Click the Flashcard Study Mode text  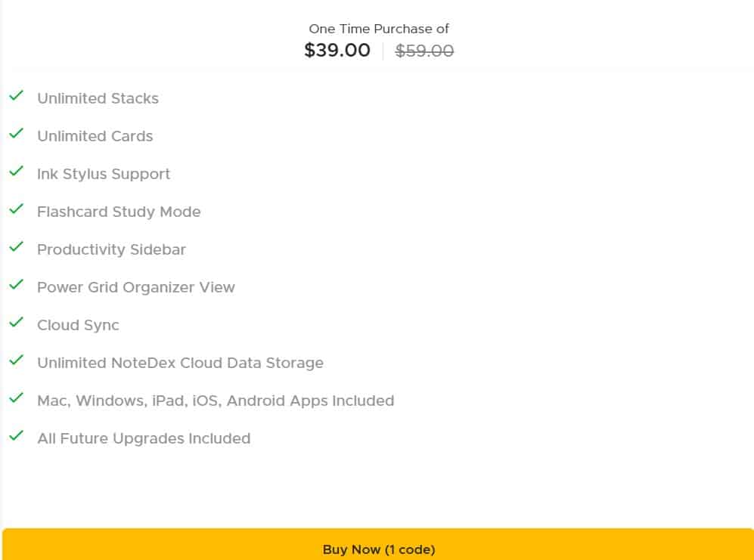(119, 212)
